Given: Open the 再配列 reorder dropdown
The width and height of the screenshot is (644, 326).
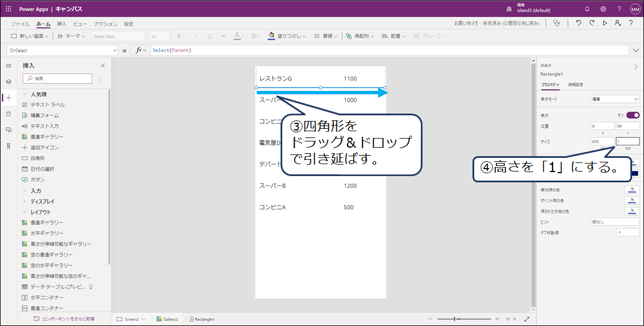Looking at the screenshot, I should click(x=360, y=36).
